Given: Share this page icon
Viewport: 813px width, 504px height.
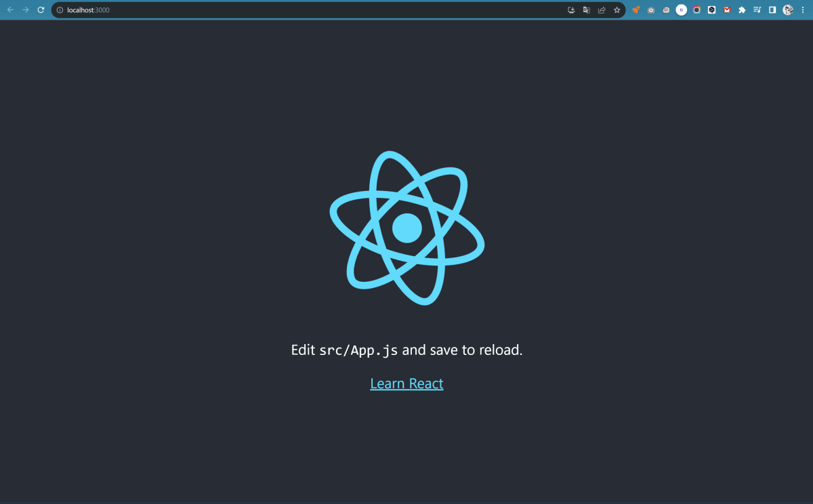Looking at the screenshot, I should coord(602,10).
